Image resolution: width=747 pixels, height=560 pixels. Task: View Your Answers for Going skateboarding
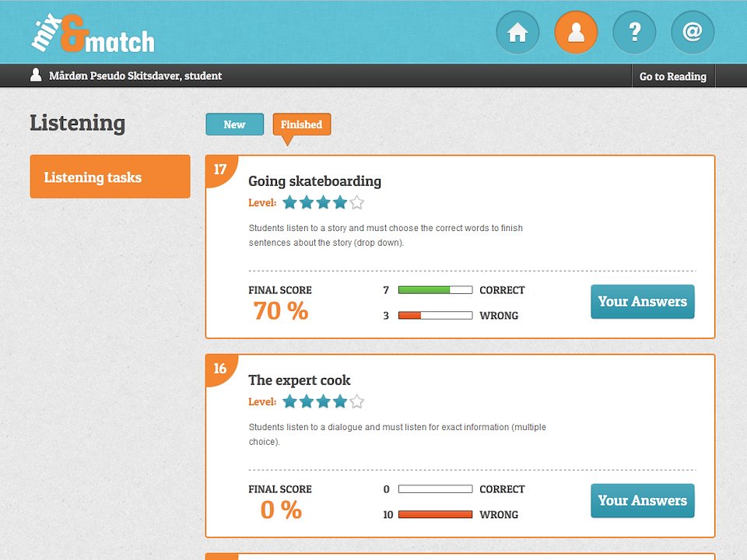pos(643,302)
